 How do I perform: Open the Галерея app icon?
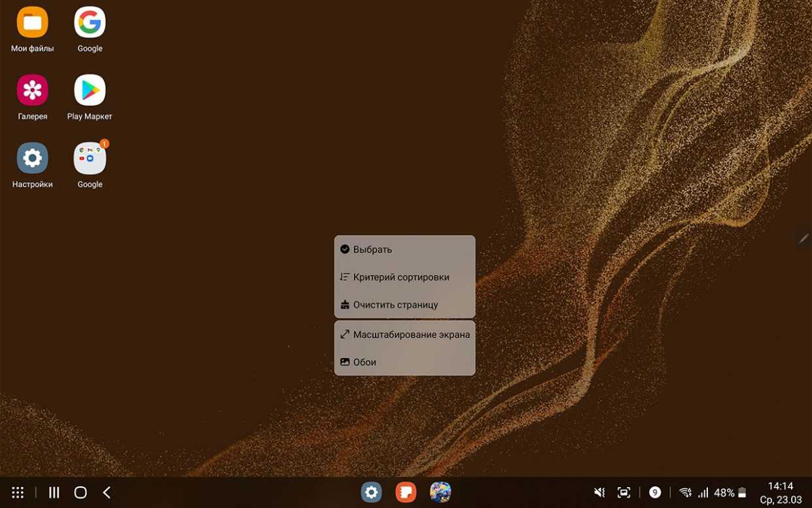point(32,90)
